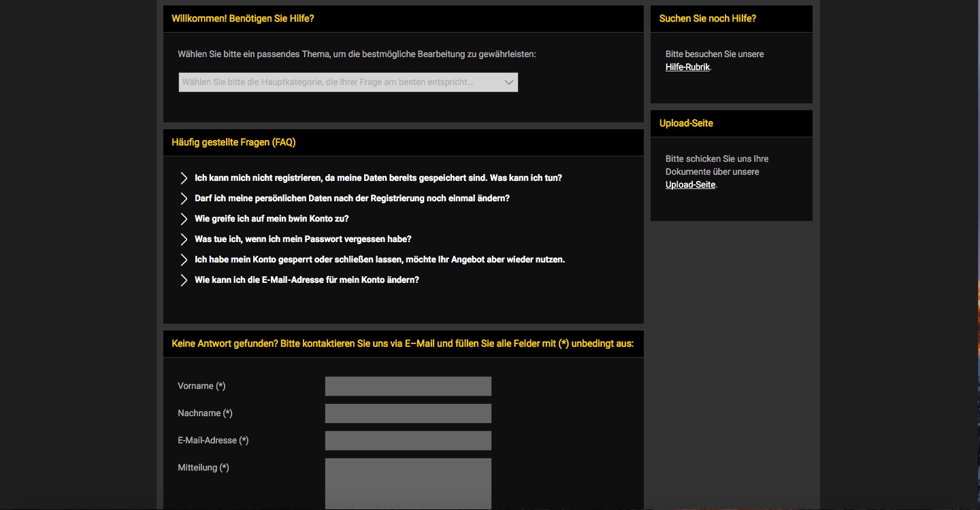This screenshot has height=510, width=980.
Task: Click the 'Bitte schicken Sie uns Ihre Dokumente' text
Action: (717, 165)
